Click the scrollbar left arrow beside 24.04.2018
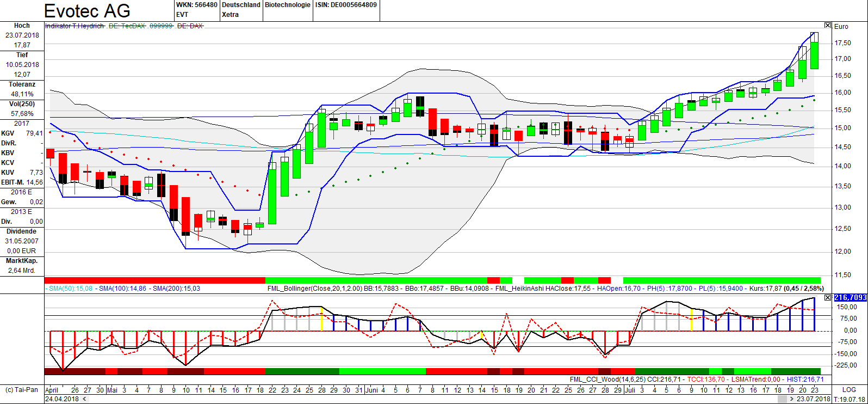The image size is (868, 404). [84, 399]
